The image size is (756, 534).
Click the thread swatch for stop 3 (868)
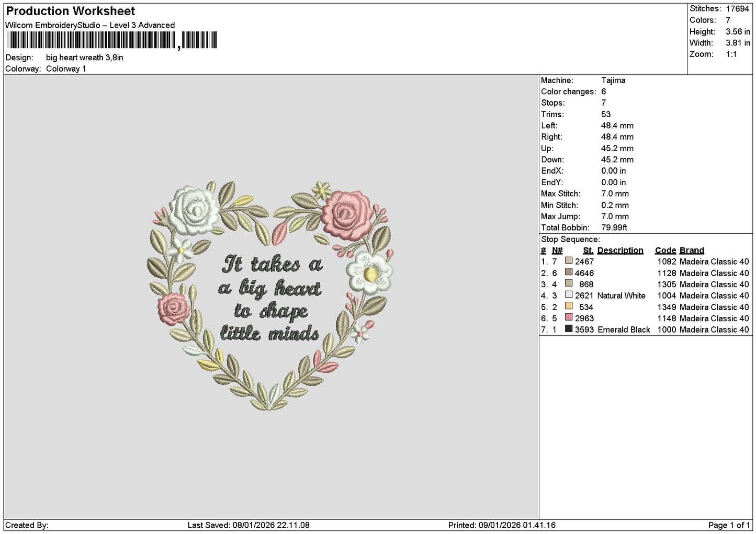coord(569,283)
